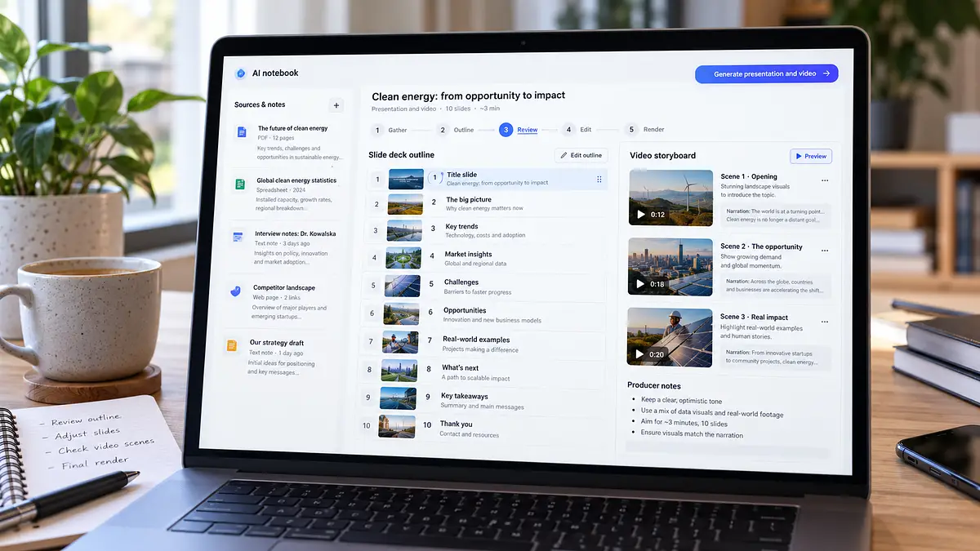Click 'Projects making a difference' subtitle
Image resolution: width=980 pixels, height=551 pixels.
(x=479, y=349)
